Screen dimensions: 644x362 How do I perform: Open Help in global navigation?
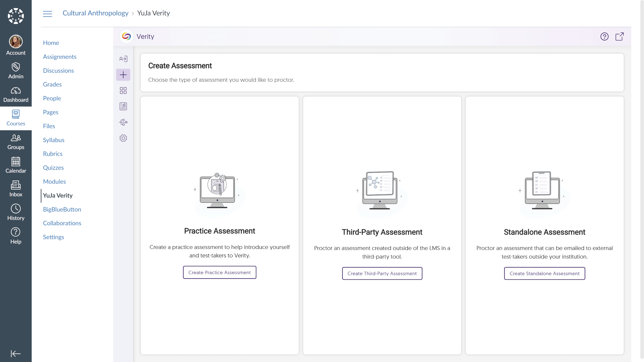click(16, 236)
